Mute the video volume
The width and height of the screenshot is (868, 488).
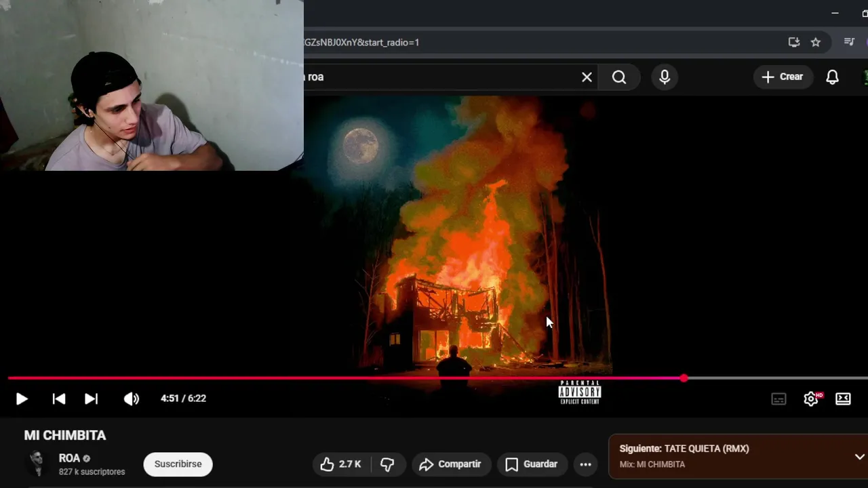point(131,399)
